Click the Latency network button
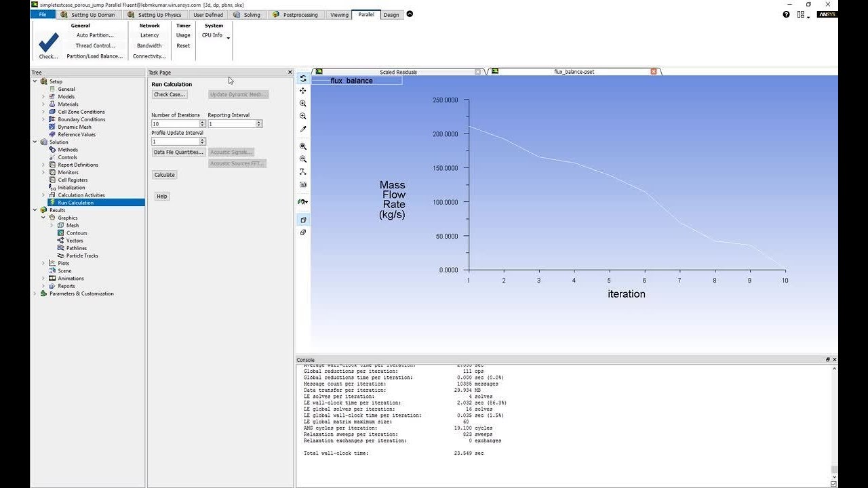This screenshot has height=488, width=868. (149, 35)
